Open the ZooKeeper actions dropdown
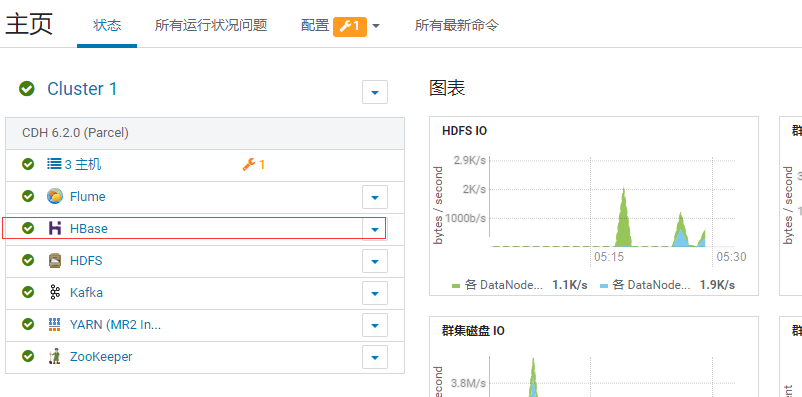 click(375, 357)
